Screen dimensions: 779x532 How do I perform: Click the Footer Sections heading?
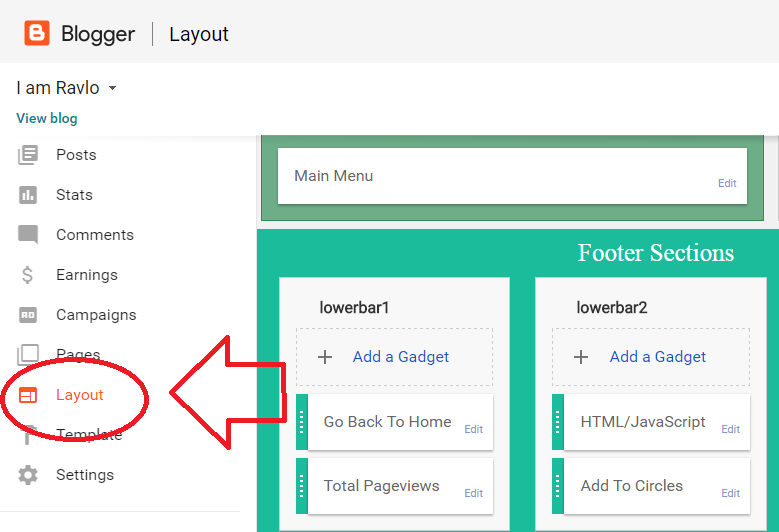pyautogui.click(x=656, y=252)
